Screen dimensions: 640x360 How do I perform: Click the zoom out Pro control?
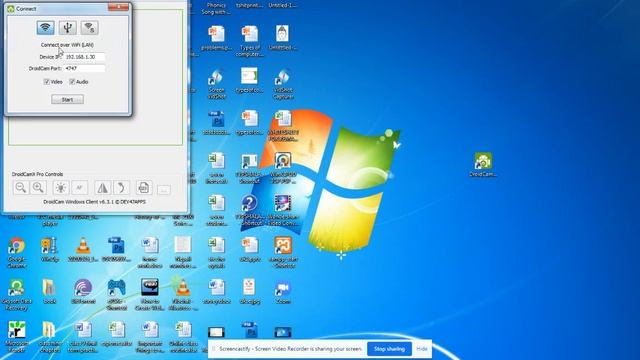21,188
